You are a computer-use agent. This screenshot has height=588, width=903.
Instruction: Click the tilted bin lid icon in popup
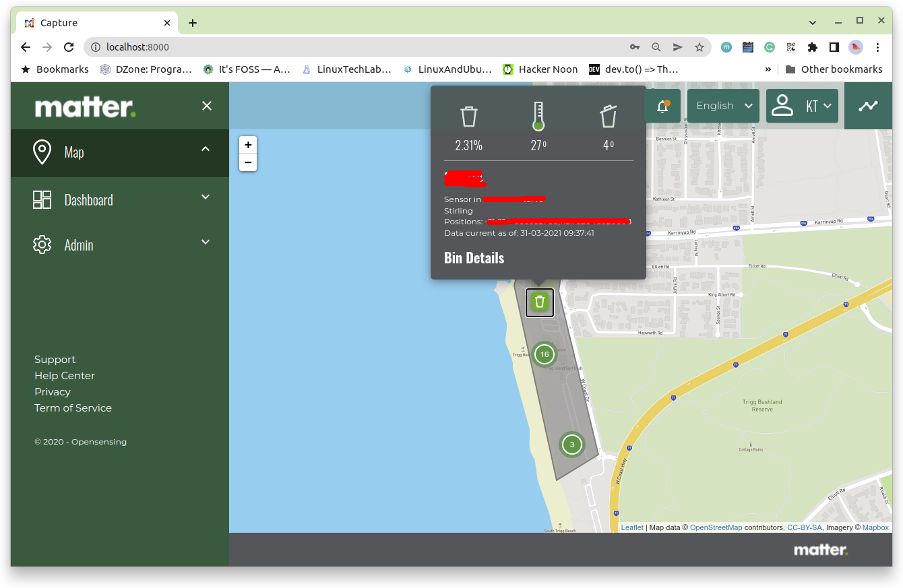coord(608,117)
